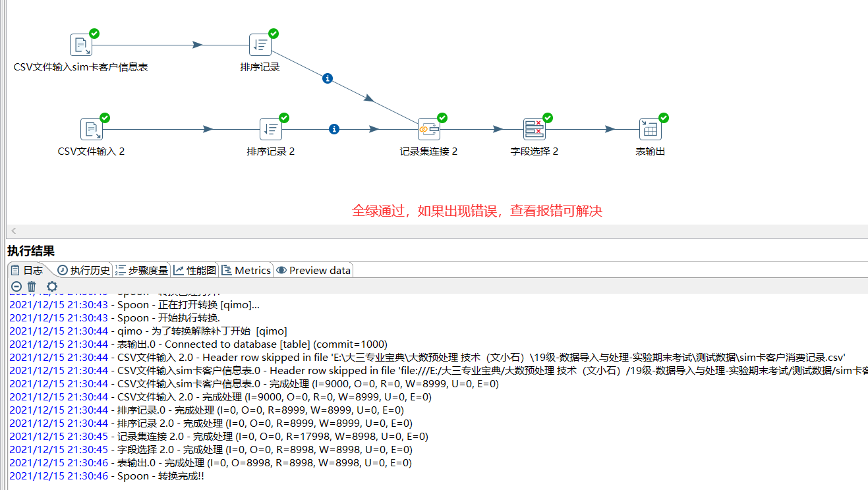868x490 pixels.
Task: Click the 排序记录 2 label
Action: pos(271,151)
